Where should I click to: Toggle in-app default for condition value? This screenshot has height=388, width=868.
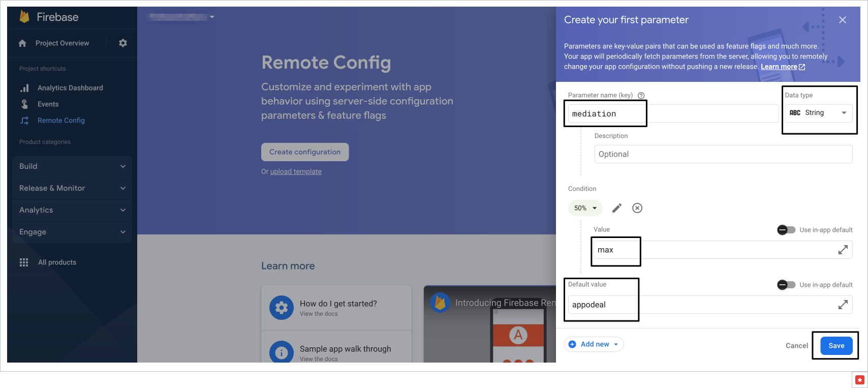(786, 230)
